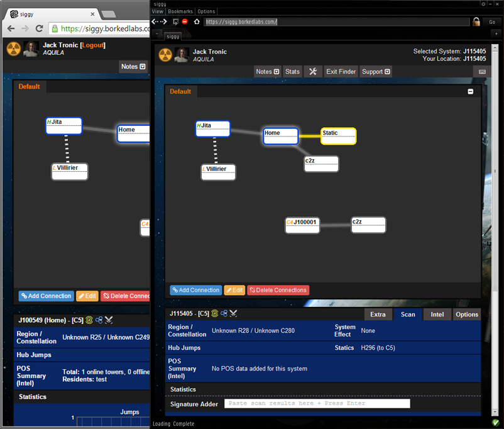Image resolution: width=504 pixels, height=429 pixels.
Task: Switch to the Extra tab
Action: pos(378,315)
